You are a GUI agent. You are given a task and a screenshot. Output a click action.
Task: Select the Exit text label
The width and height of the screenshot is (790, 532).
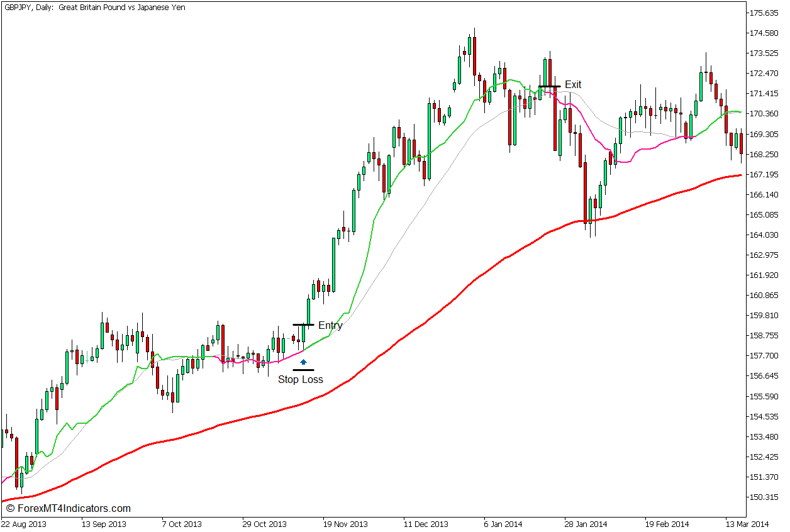[x=573, y=84]
